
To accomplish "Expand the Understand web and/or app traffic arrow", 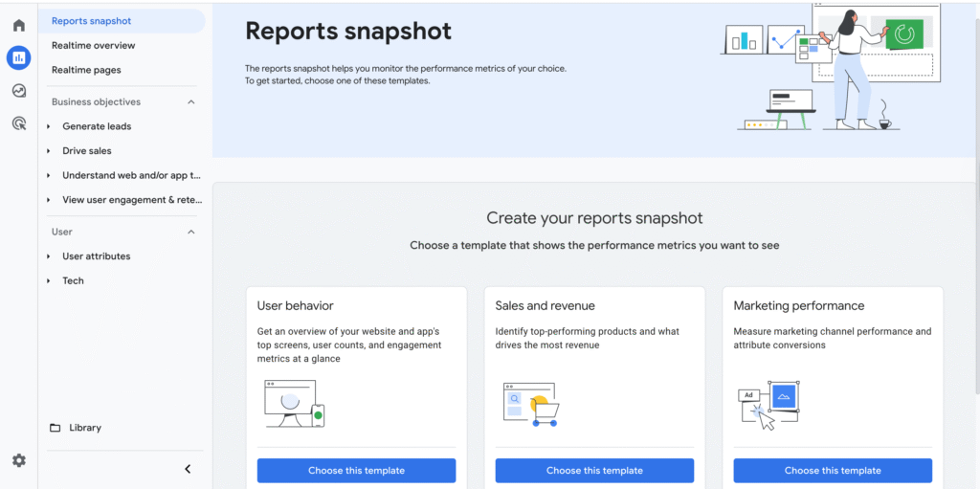I will point(49,176).
